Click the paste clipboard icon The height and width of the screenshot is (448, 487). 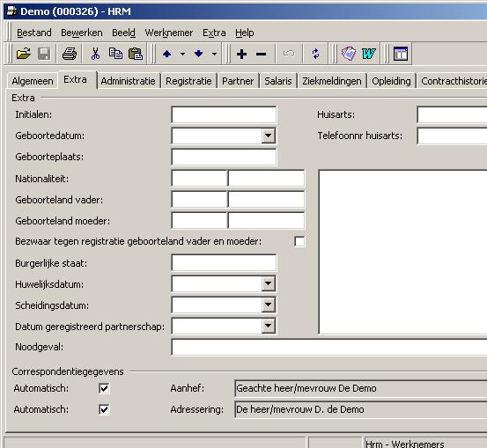(136, 54)
